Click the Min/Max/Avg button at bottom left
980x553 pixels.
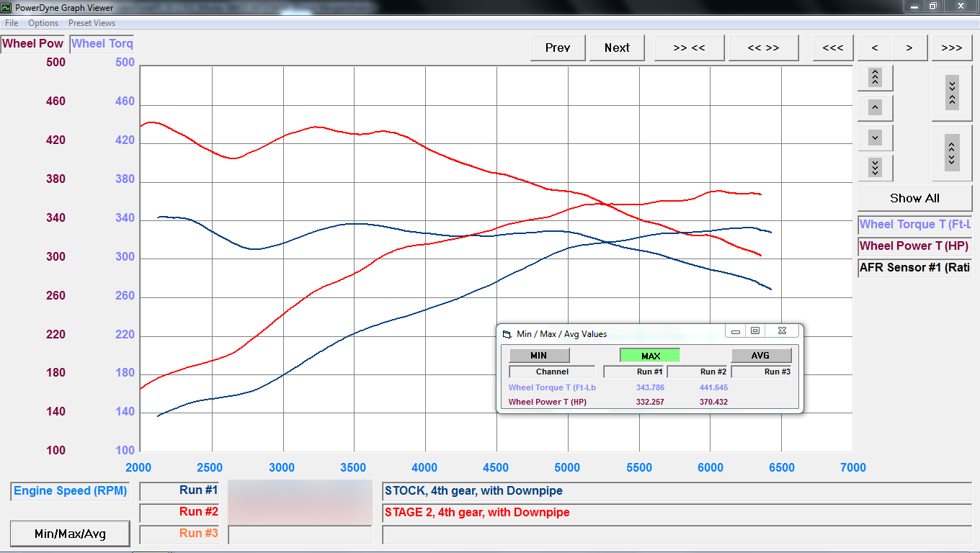point(70,534)
